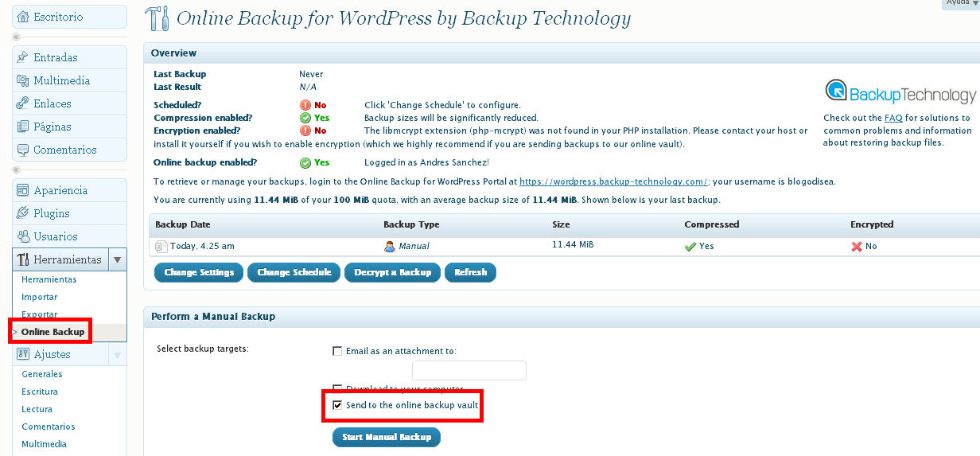Collapse the Ajustes menu arrow
This screenshot has height=456, width=980.
click(117, 354)
